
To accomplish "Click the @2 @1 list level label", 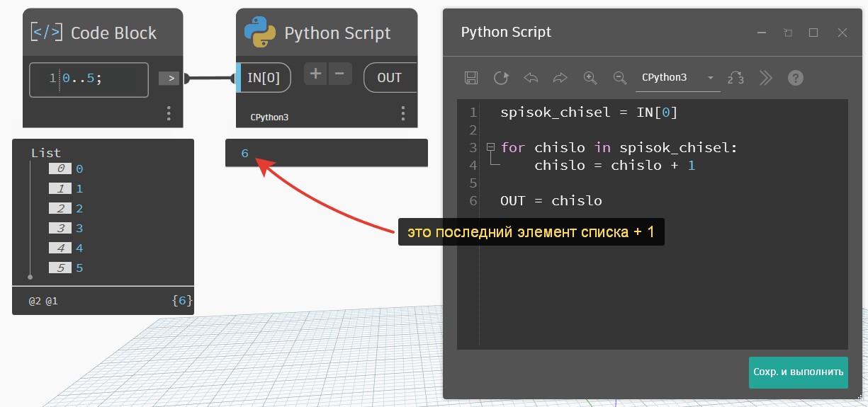I will [x=43, y=301].
